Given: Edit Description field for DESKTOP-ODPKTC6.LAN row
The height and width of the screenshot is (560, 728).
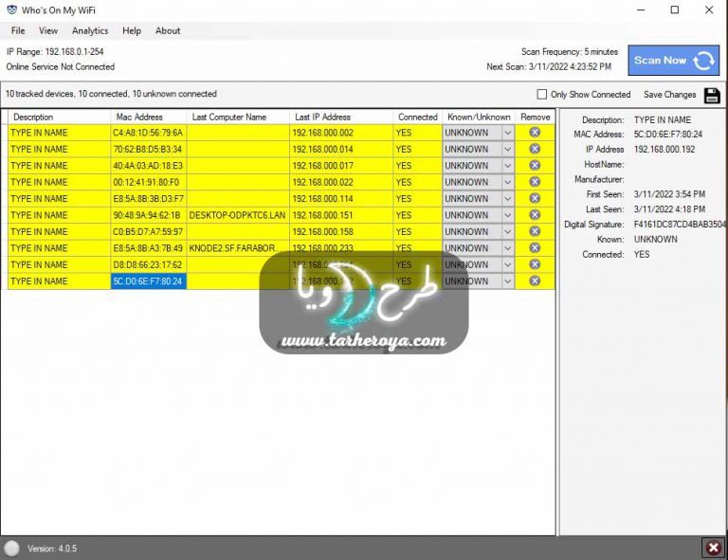Looking at the screenshot, I should click(59, 215).
